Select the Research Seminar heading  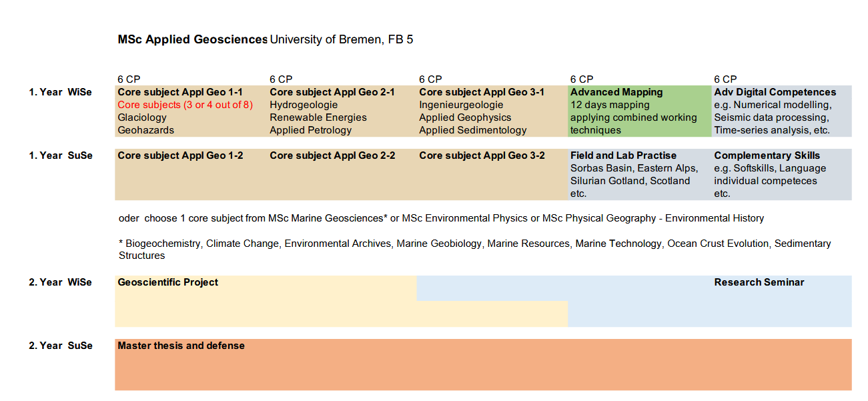[x=759, y=282]
